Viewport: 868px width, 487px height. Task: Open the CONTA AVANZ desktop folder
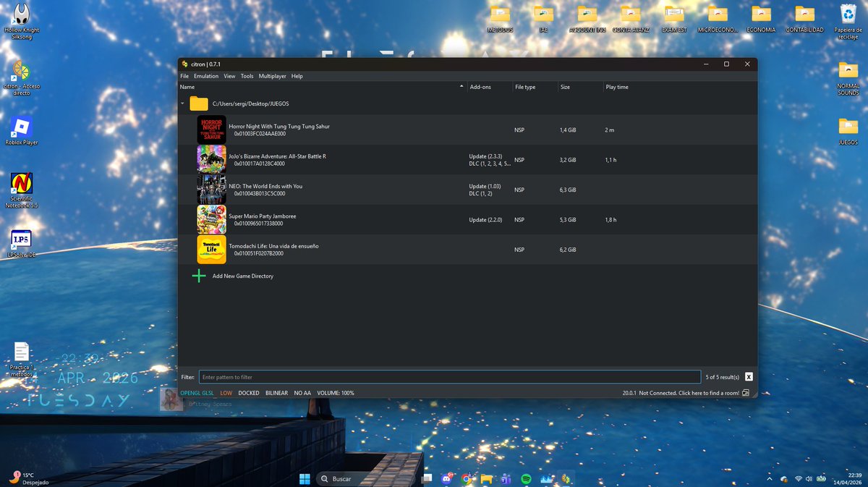631,20
